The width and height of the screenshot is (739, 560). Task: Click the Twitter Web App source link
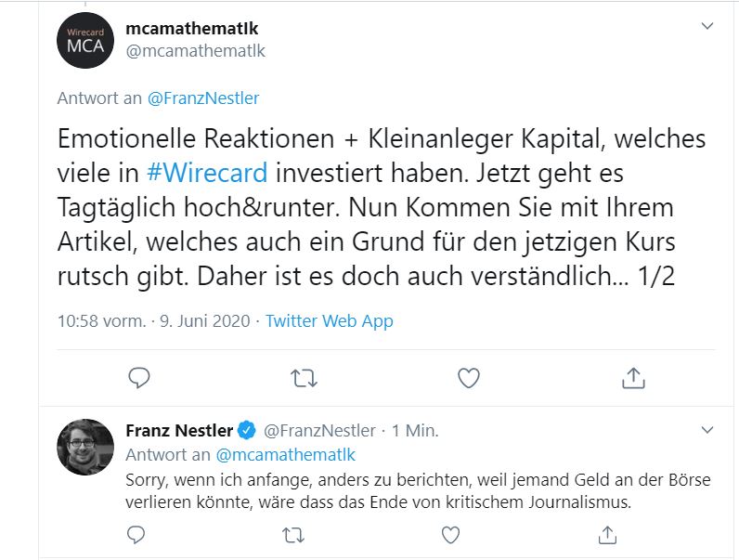(329, 320)
